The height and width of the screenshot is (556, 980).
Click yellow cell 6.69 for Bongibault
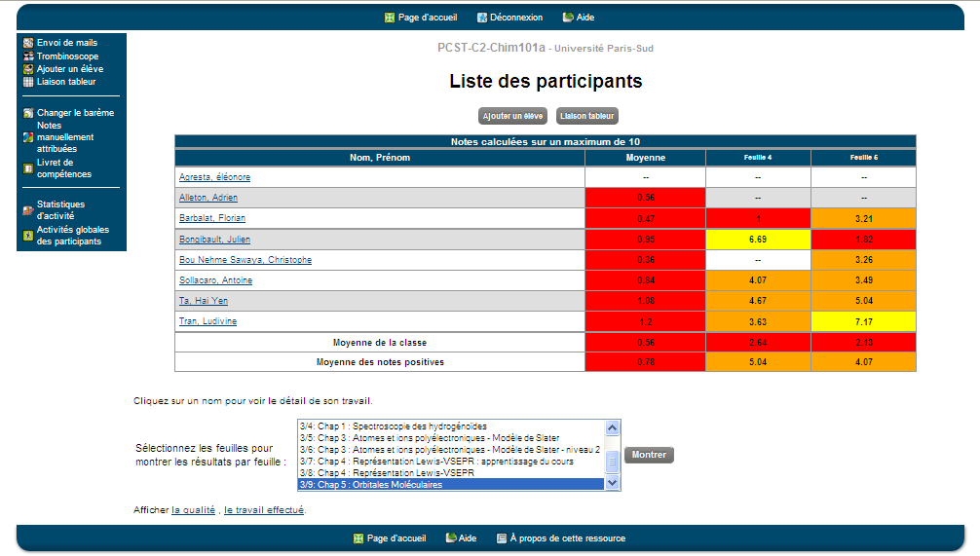(x=758, y=240)
